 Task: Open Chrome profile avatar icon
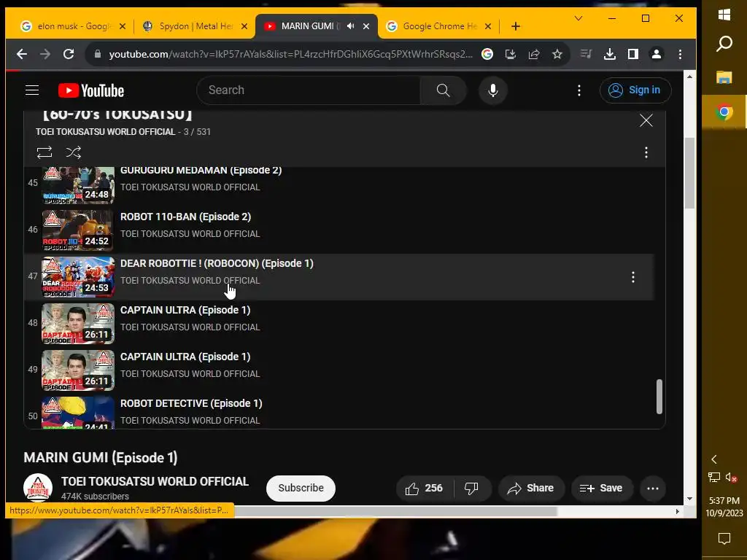(657, 54)
